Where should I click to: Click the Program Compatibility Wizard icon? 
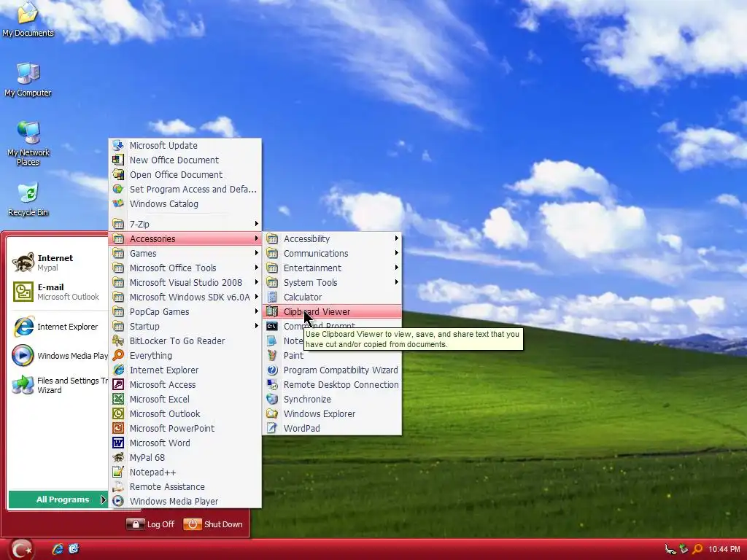272,370
